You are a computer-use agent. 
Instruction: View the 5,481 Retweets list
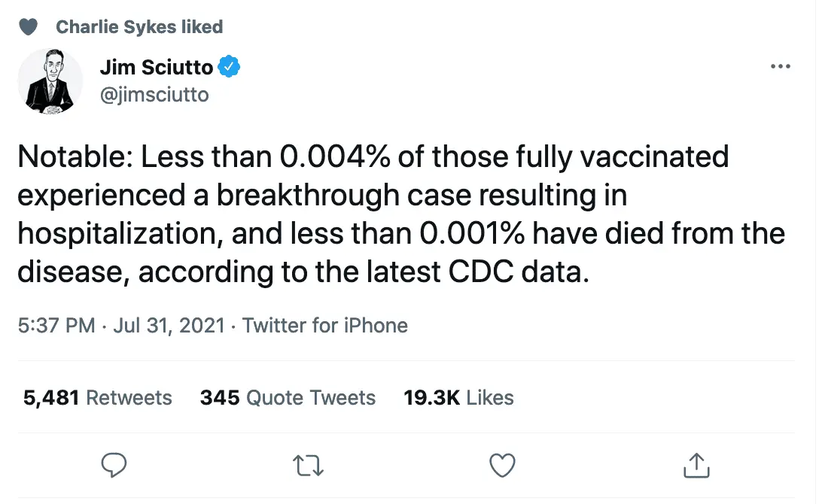[x=98, y=397]
